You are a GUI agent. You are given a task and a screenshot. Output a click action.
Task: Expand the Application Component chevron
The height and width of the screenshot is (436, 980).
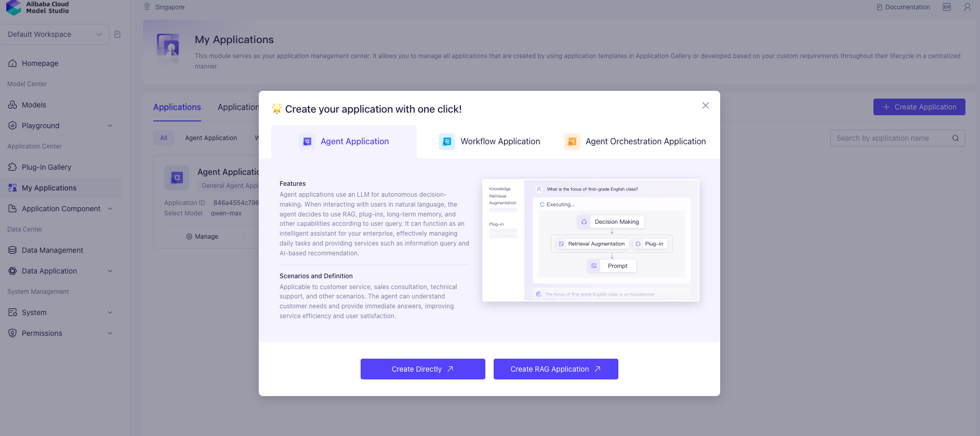click(x=110, y=209)
